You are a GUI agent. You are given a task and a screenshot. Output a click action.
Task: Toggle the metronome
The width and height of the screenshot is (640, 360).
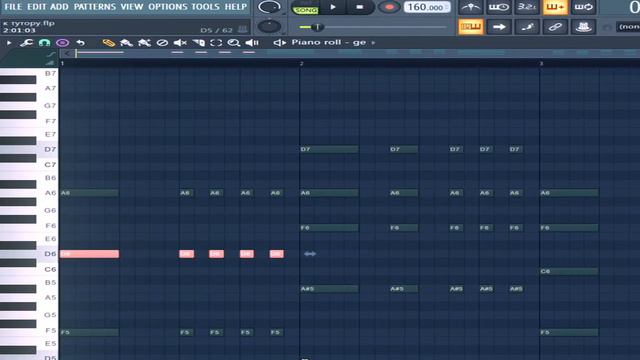point(471,7)
